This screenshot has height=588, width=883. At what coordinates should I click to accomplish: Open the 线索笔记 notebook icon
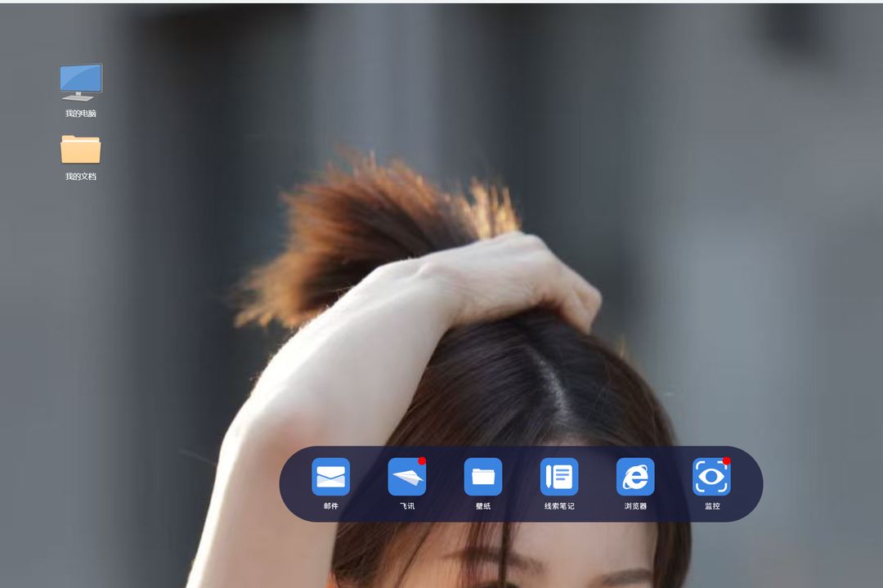click(x=559, y=477)
